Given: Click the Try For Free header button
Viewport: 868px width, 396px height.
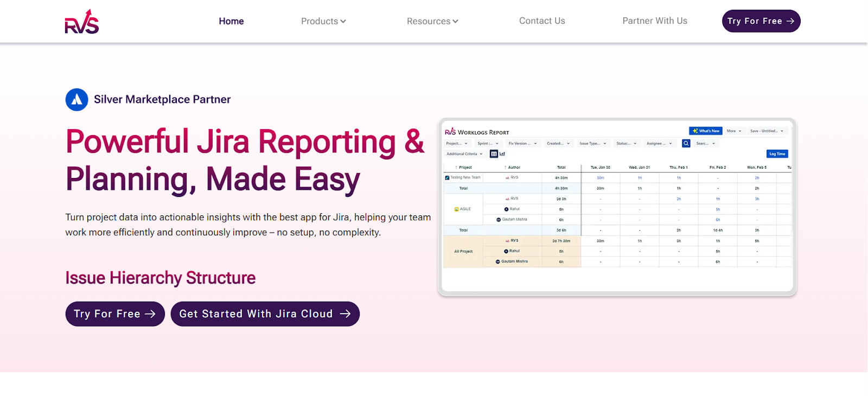Looking at the screenshot, I should (761, 21).
